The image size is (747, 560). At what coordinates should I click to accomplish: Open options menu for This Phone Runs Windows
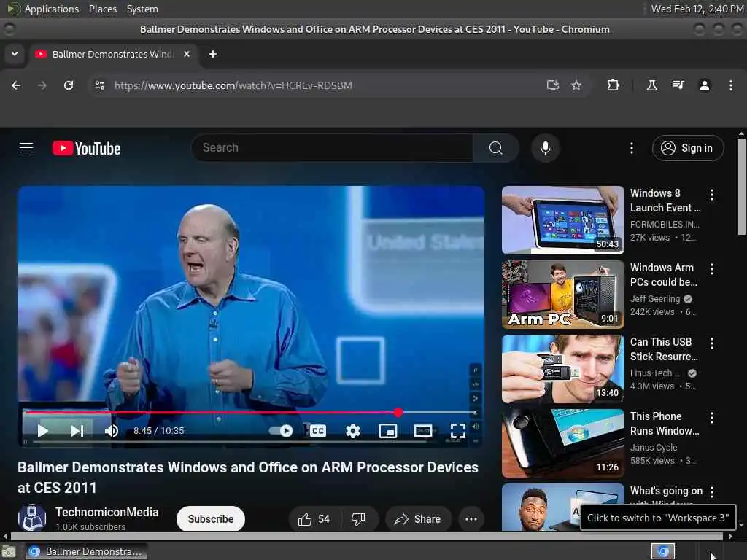tap(712, 418)
